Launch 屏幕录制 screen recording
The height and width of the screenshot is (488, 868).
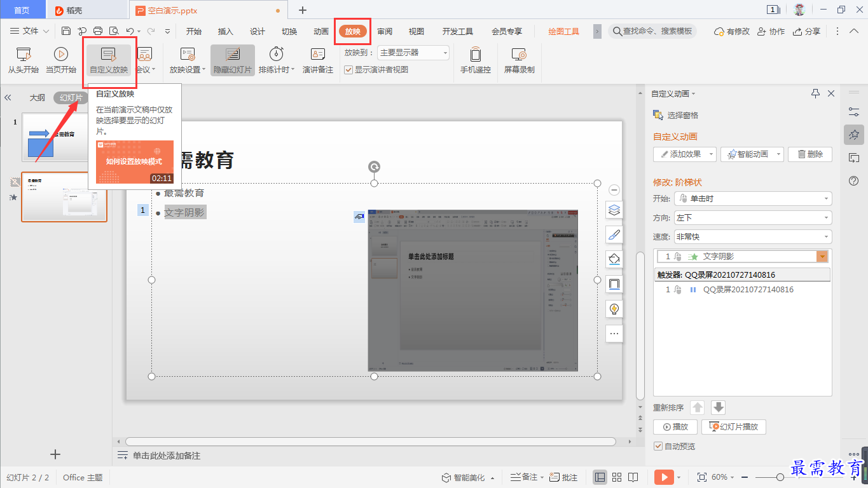tap(520, 60)
